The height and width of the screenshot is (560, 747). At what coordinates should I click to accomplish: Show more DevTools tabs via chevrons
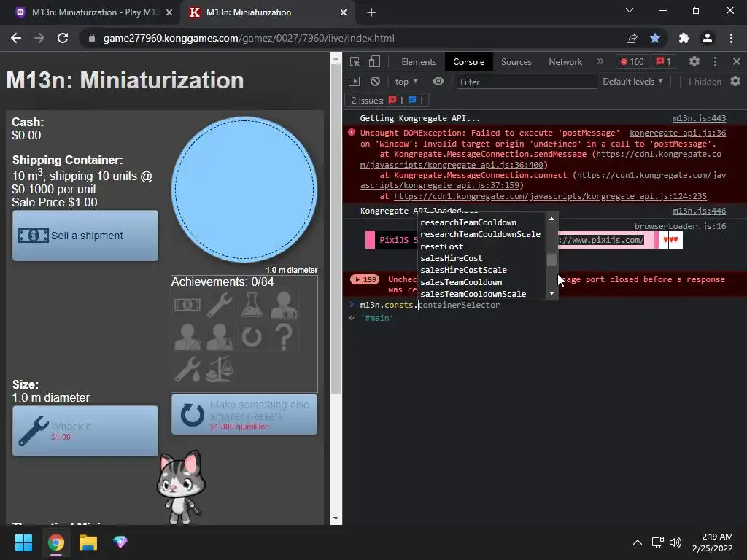[600, 61]
